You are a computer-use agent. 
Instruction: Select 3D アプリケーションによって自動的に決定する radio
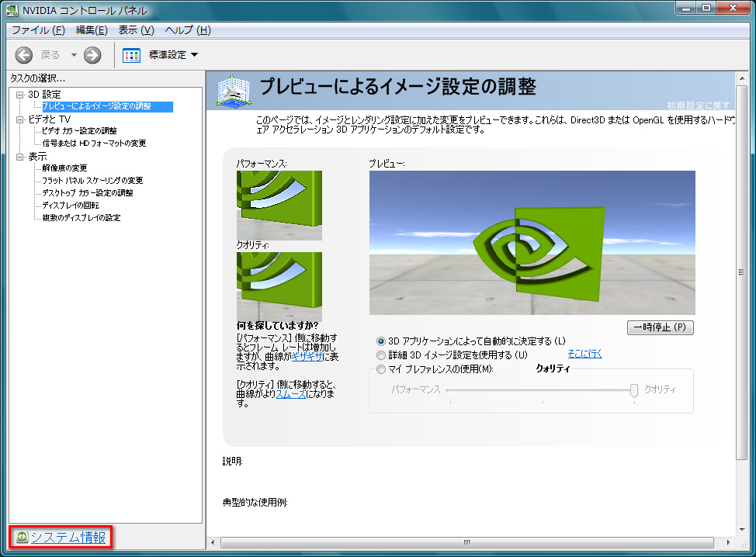381,341
